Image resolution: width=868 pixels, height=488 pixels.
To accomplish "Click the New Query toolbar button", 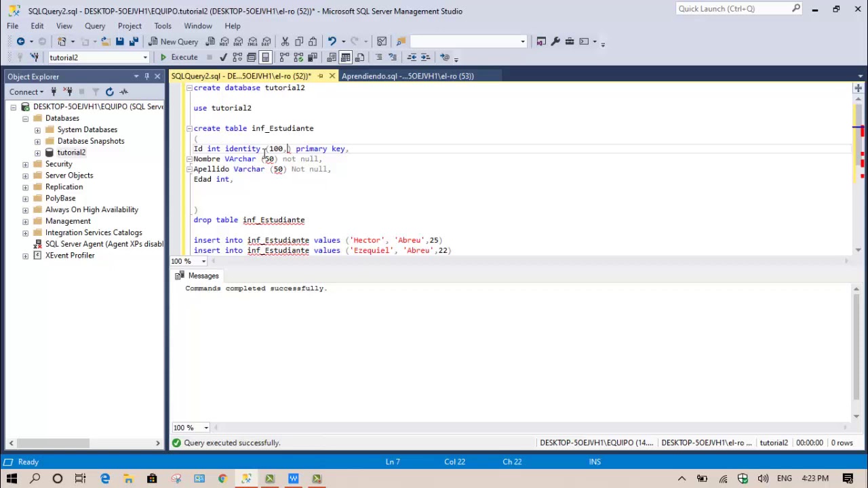I will pyautogui.click(x=173, y=41).
